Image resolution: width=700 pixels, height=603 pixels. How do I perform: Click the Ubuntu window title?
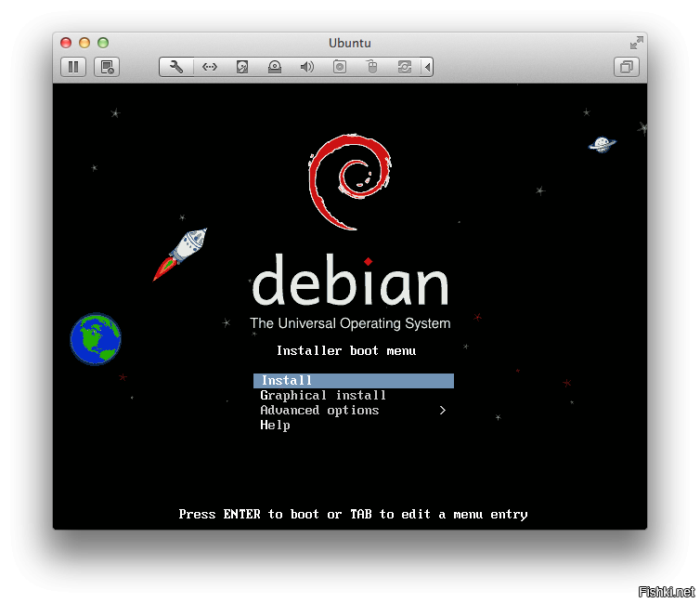[x=350, y=43]
